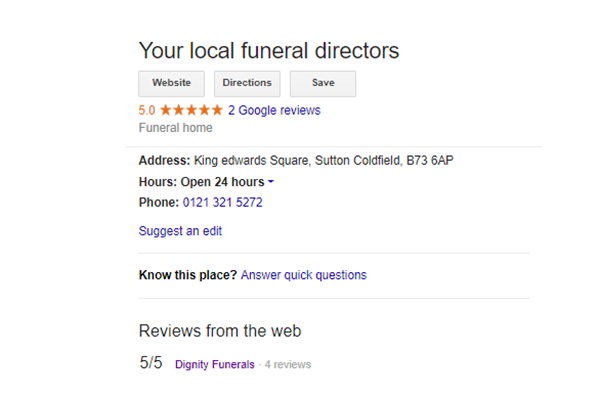Click the five-star rating icons
Screen dimensions: 600x400
[191, 110]
